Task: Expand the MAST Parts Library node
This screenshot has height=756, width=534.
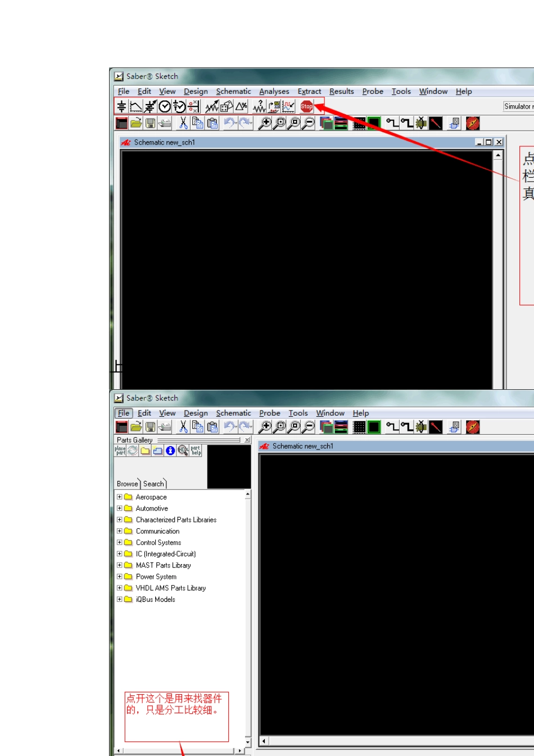Action: coord(119,565)
